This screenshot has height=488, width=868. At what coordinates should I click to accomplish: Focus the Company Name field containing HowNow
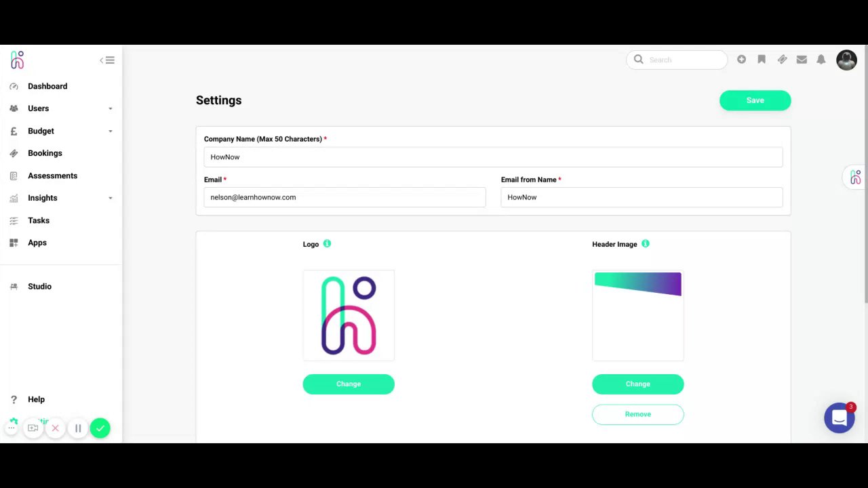(x=493, y=157)
